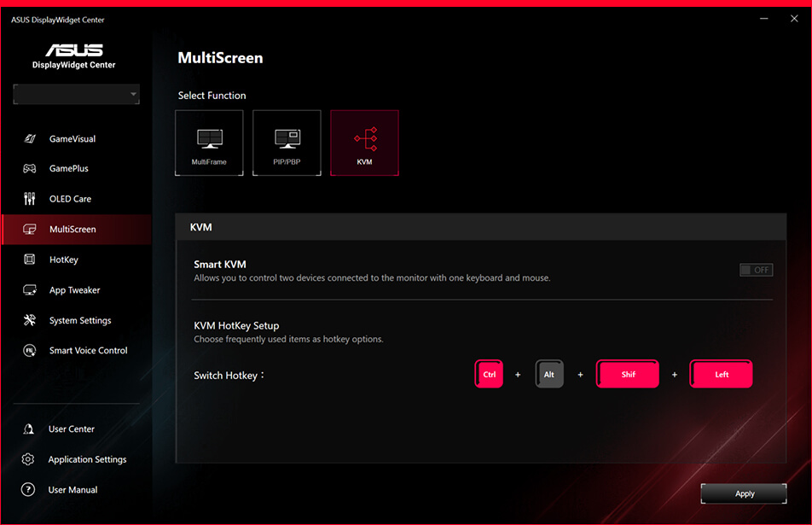Click the User Manual question mark icon
812x525 pixels.
pos(28,489)
